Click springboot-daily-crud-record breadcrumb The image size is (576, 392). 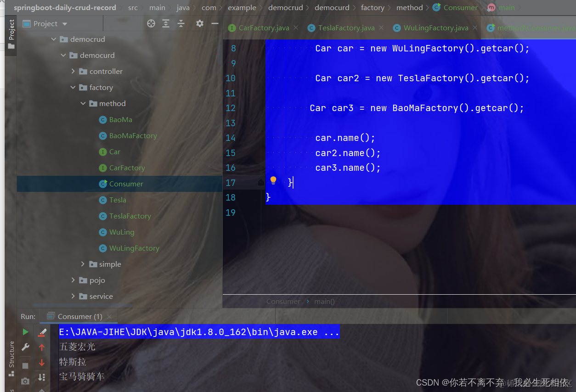click(65, 7)
